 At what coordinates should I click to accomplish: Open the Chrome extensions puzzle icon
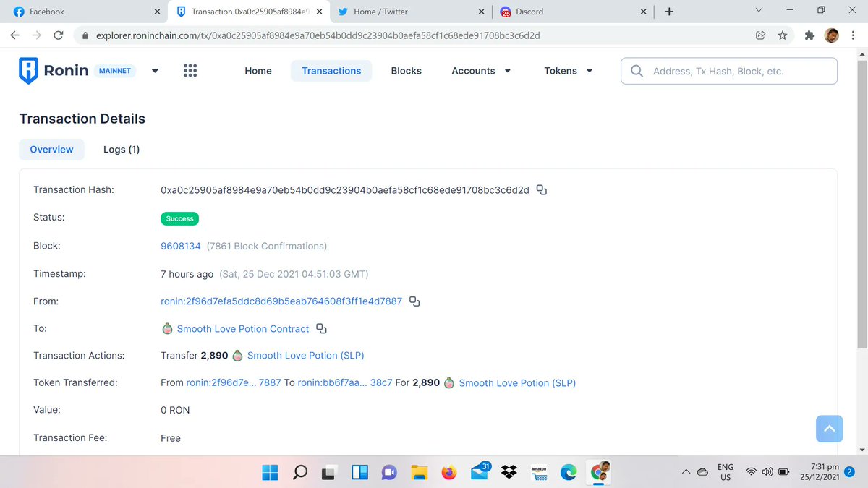point(809,35)
